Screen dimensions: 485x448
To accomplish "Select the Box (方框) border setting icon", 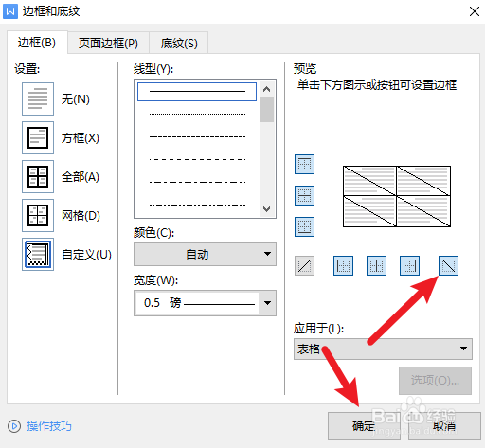I will (x=38, y=138).
